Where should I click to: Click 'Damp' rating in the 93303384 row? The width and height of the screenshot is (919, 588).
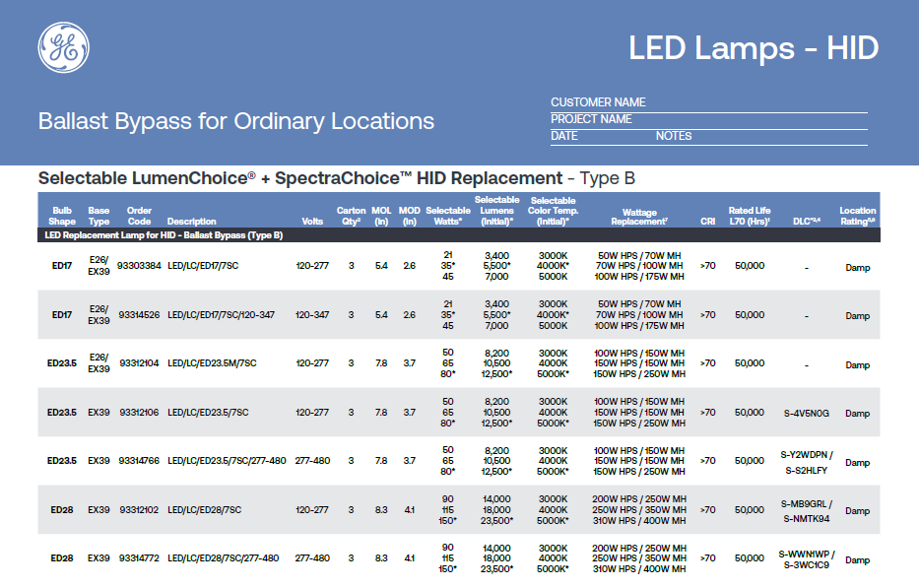[x=858, y=268]
